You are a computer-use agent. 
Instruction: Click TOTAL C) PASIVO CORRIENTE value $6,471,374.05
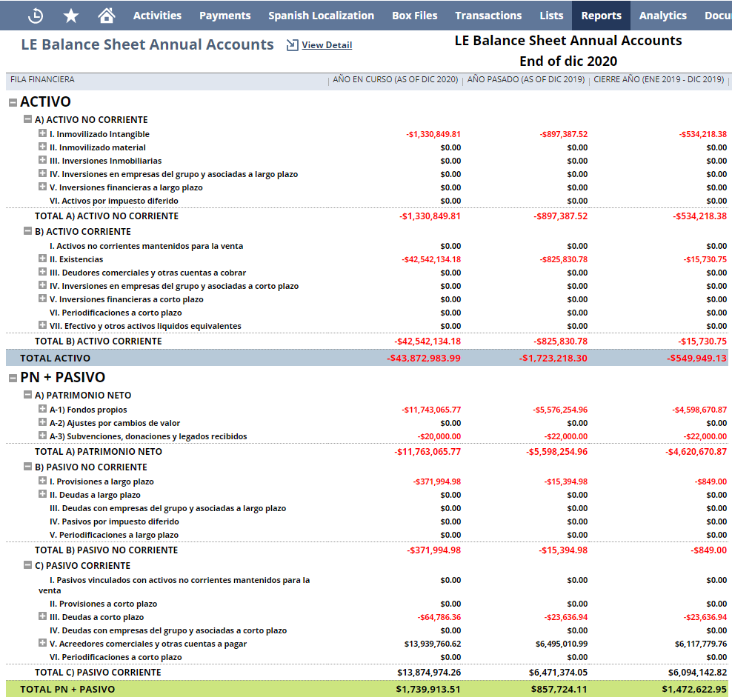(559, 673)
